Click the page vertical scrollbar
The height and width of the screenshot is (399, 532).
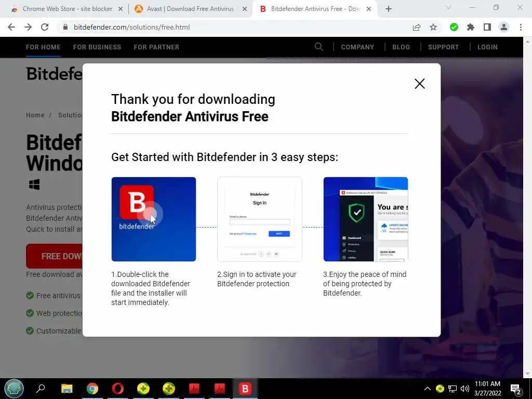click(527, 207)
